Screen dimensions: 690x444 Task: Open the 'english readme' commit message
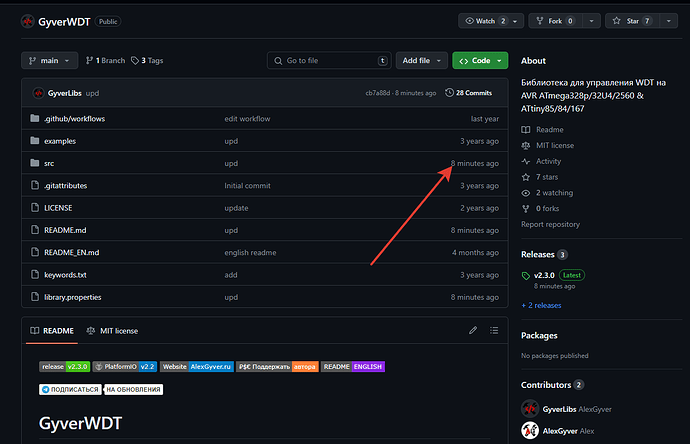point(250,253)
